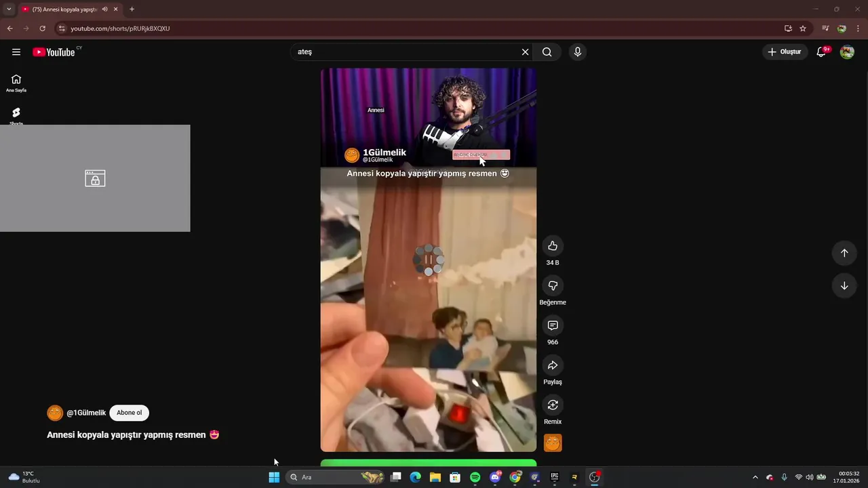Open Microsoft Store from taskbar
Image resolution: width=868 pixels, height=488 pixels.
click(x=455, y=477)
